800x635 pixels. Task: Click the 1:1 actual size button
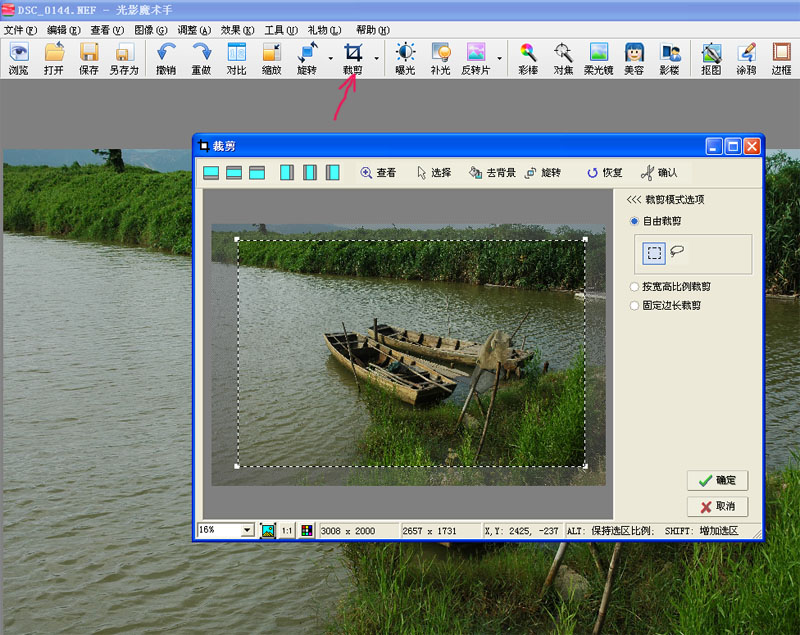(287, 530)
